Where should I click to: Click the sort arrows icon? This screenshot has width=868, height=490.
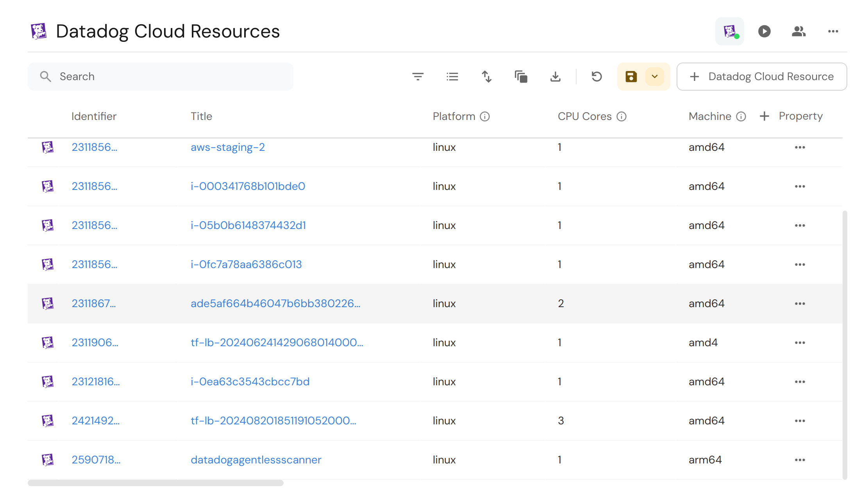coord(486,77)
